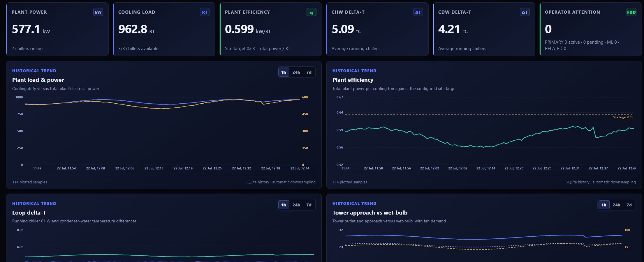Click the '22 Jul, 12:14' axis label on efficiency chart
The width and height of the screenshot is (644, 262).
486,168
